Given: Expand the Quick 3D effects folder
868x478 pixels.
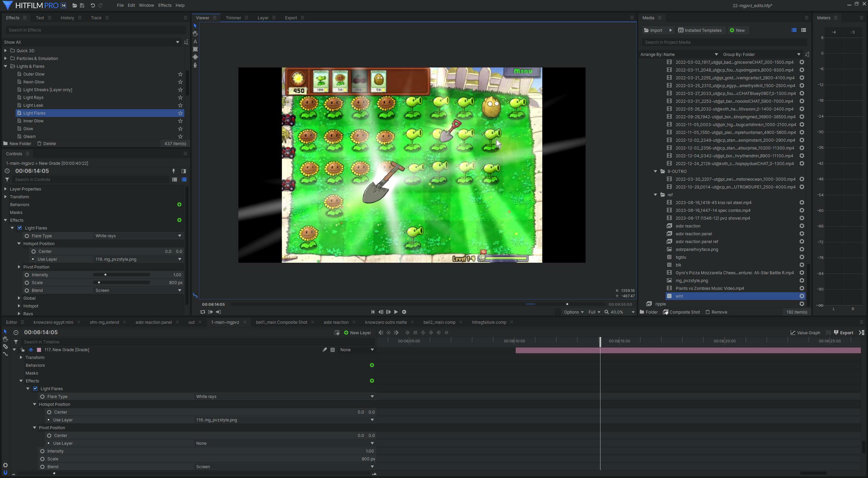Looking at the screenshot, I should click(5, 51).
